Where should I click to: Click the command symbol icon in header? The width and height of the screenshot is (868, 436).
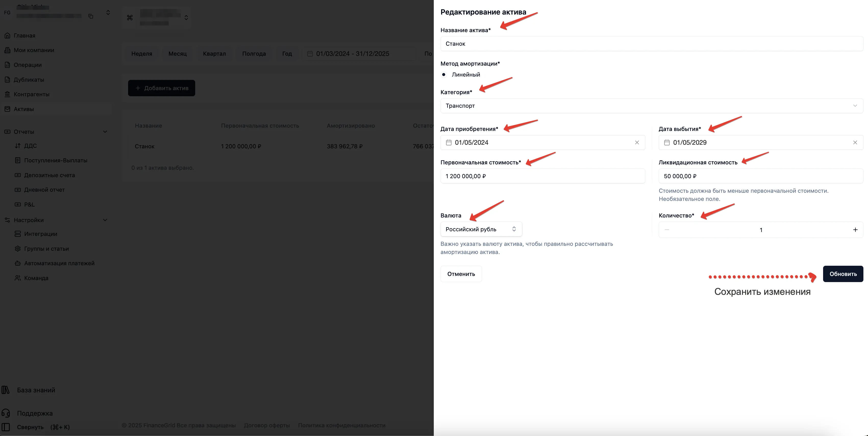[130, 18]
